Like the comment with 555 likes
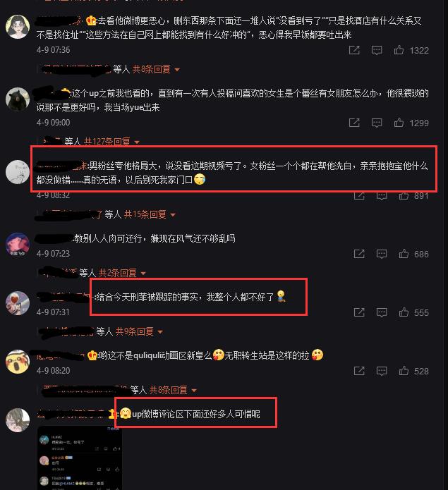The width and height of the screenshot is (448, 490). (404, 312)
